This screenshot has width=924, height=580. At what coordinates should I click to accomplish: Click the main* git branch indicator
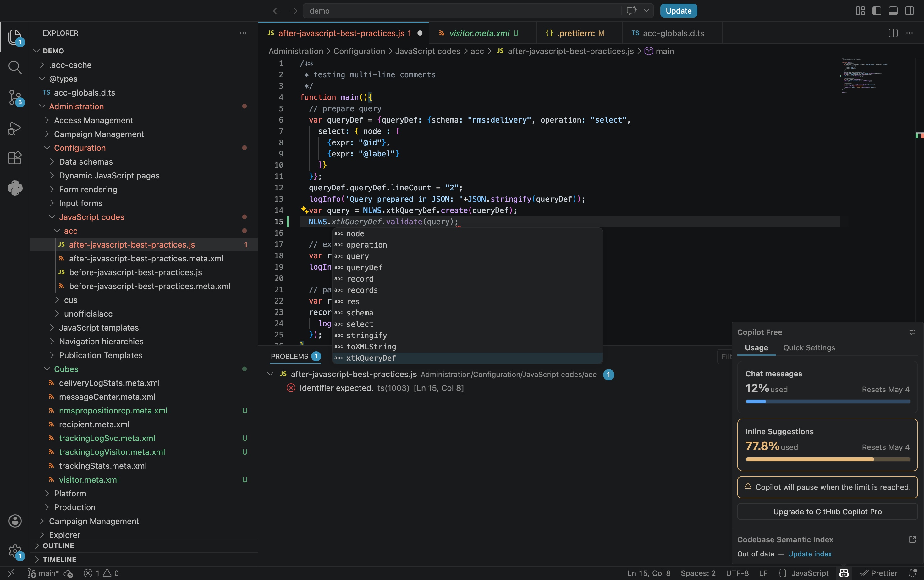click(43, 573)
